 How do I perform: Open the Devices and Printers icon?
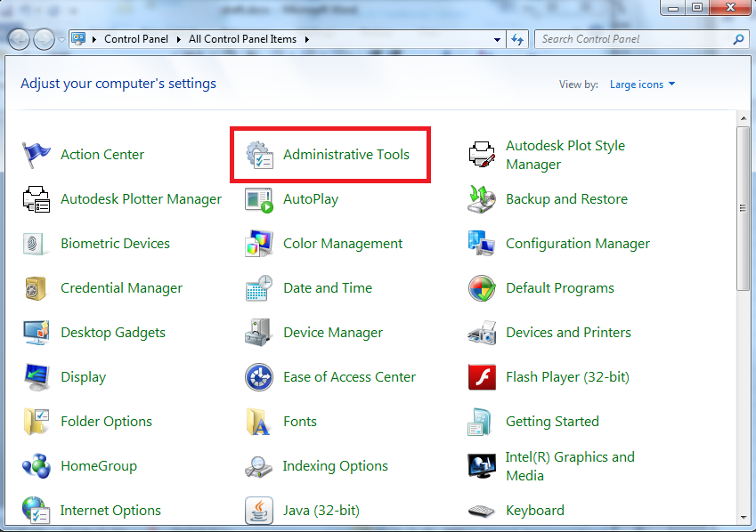(482, 333)
